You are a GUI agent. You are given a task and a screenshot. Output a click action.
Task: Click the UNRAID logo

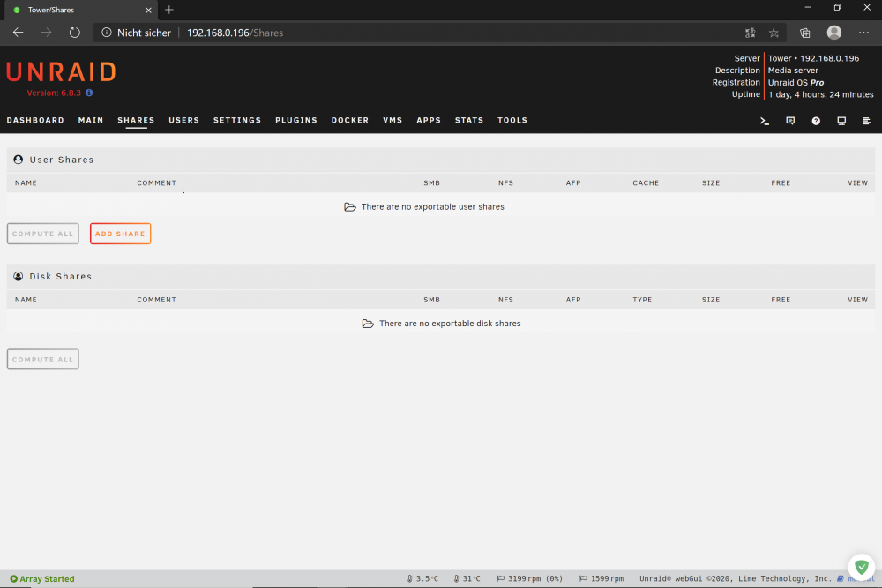62,72
